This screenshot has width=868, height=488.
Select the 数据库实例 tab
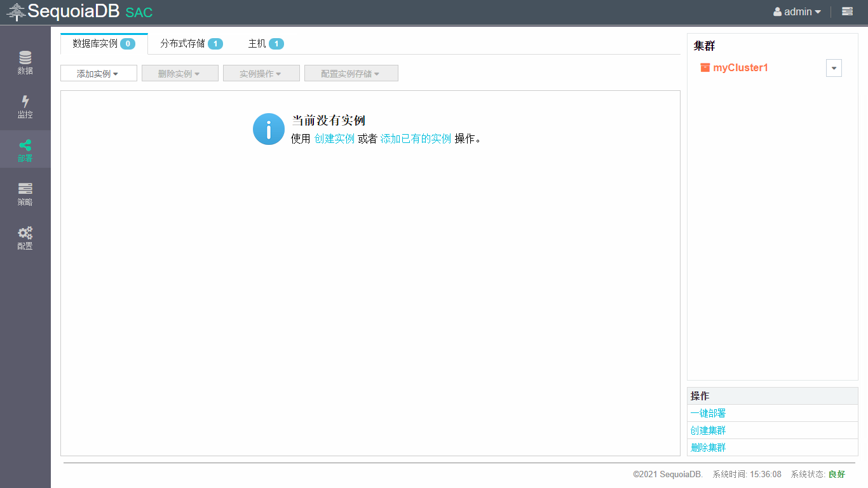[104, 44]
